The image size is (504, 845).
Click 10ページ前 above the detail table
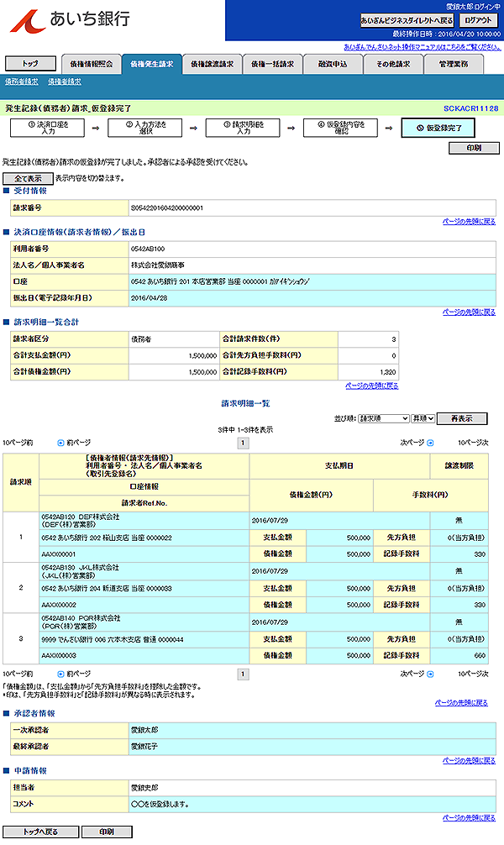click(18, 443)
